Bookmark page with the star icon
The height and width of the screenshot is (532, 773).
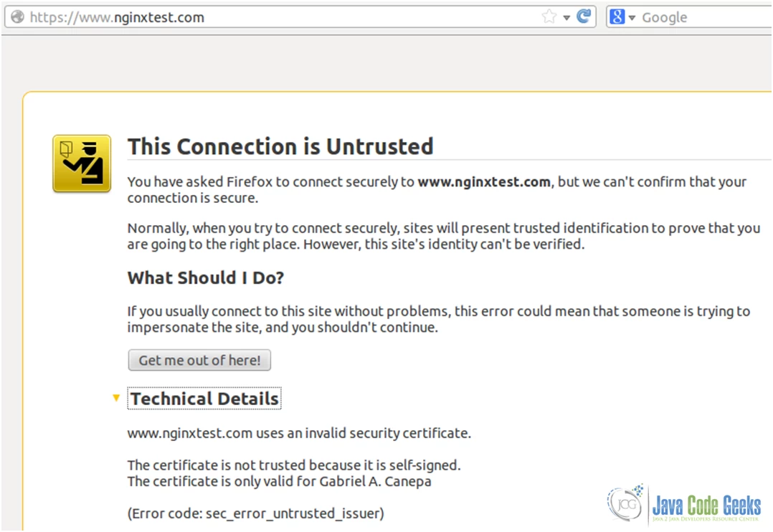click(549, 16)
